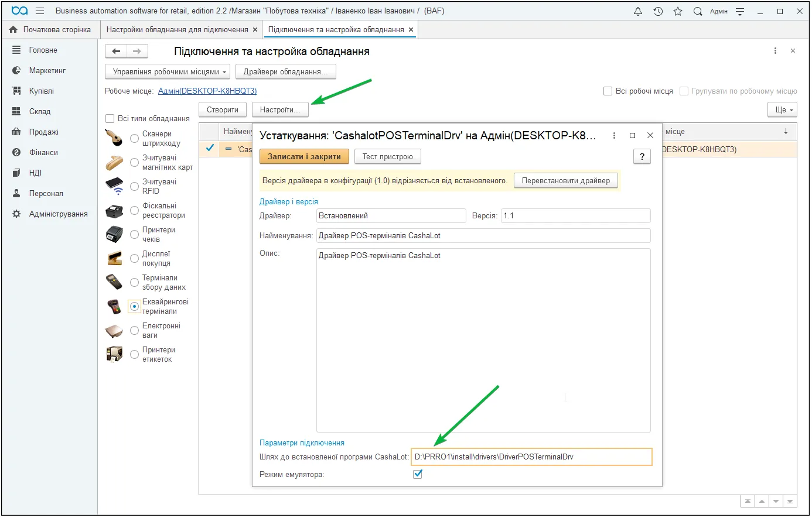Select the Зчитувачі магнітних карт radio button
The image size is (812, 518).
pyautogui.click(x=134, y=162)
